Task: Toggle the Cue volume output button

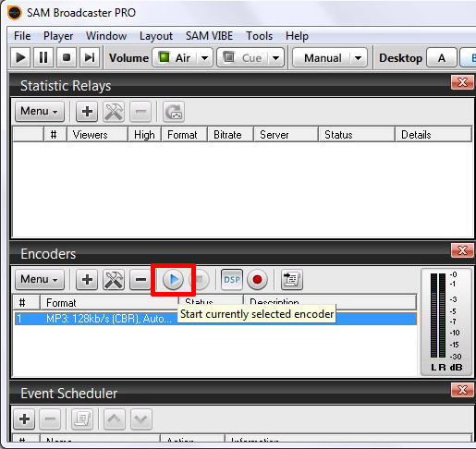Action: pyautogui.click(x=242, y=57)
